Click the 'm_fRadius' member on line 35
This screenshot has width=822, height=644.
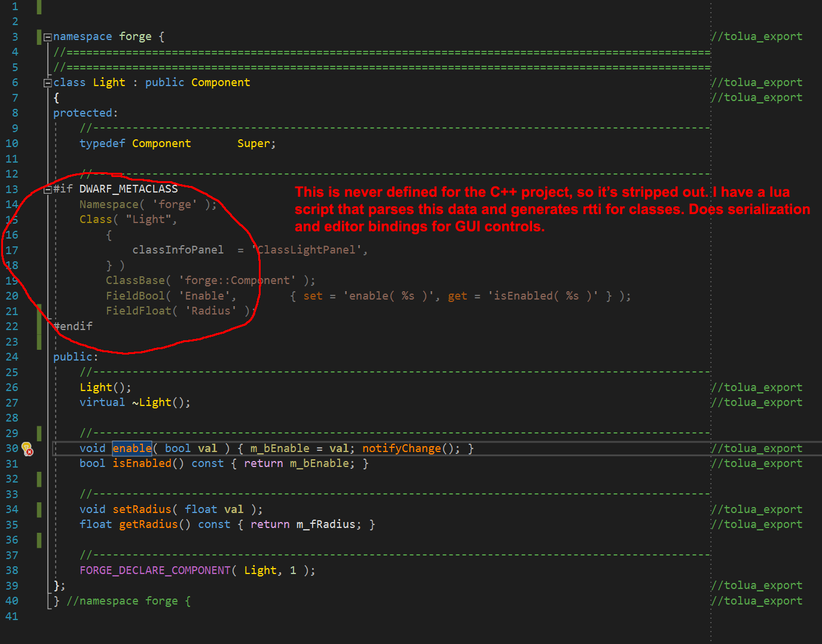point(326,524)
